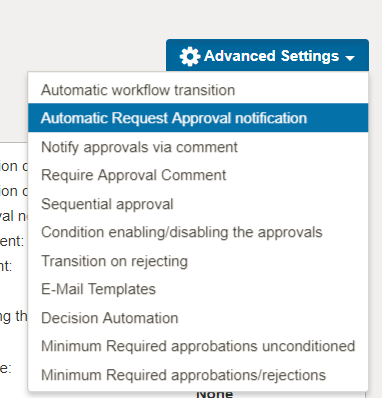The image size is (382, 398).
Task: Choose Decision Automation
Action: 198,318
